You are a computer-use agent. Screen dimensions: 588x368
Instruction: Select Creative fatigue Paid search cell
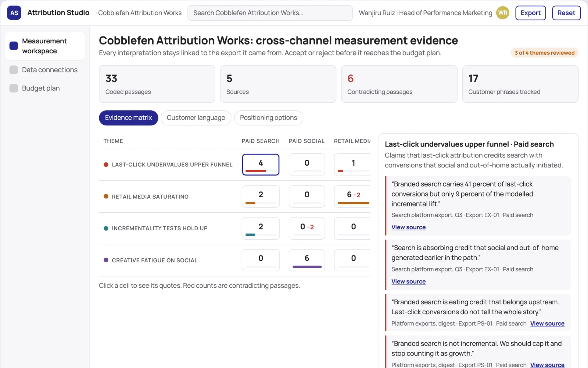(261, 260)
